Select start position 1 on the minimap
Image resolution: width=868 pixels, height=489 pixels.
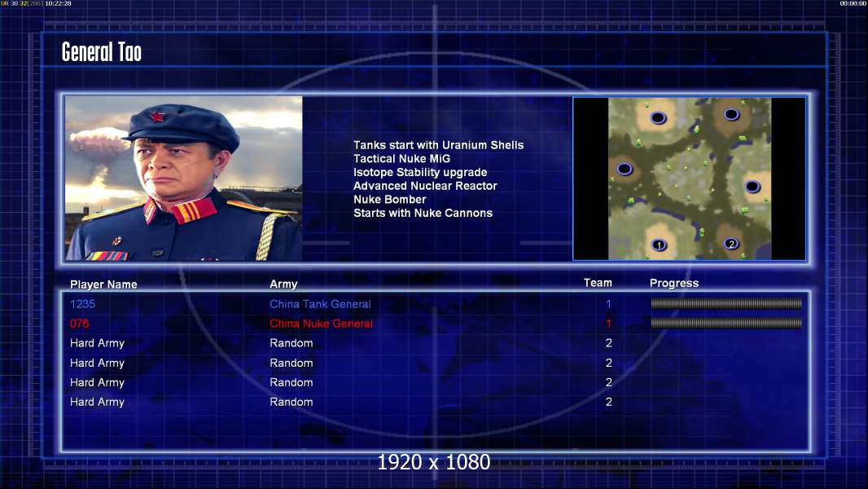[659, 244]
